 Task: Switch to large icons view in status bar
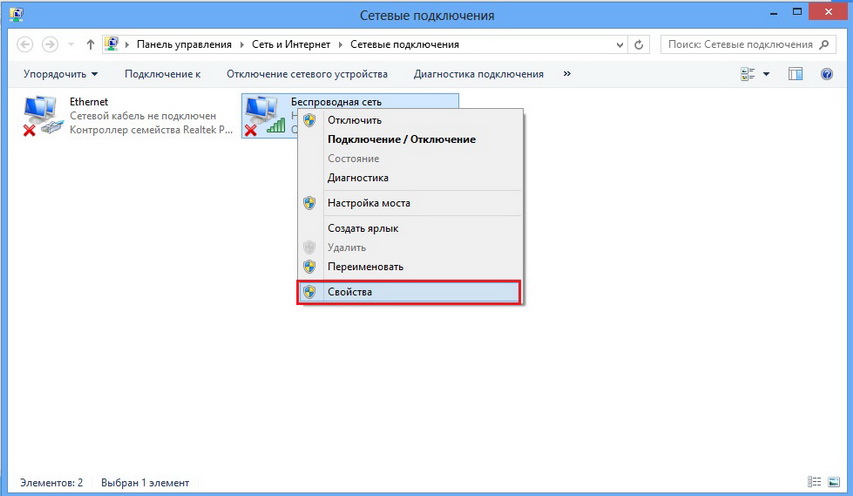(x=834, y=482)
